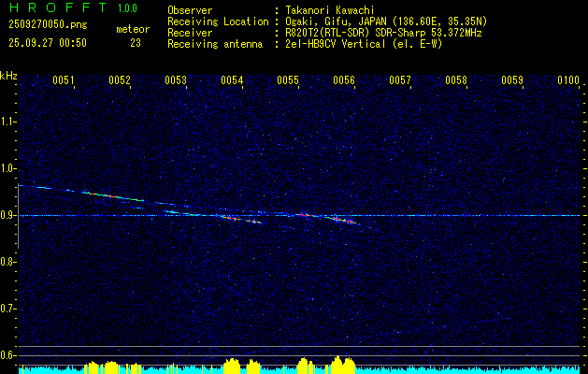Select the 0059 time marker
The height and width of the screenshot is (374, 588).
[512, 80]
